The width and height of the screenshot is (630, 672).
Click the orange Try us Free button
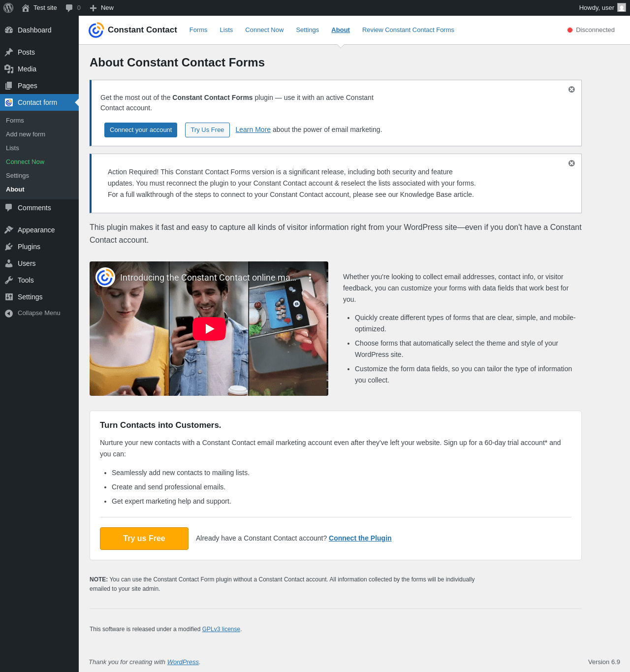pyautogui.click(x=144, y=539)
